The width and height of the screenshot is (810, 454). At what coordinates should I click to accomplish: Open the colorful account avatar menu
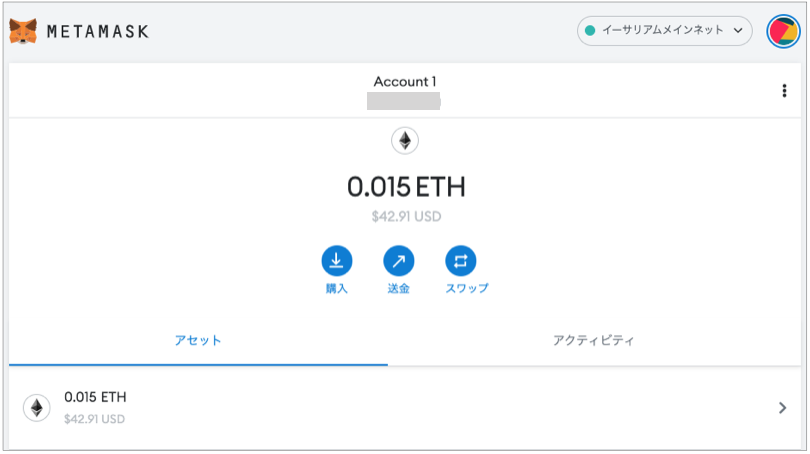[783, 32]
